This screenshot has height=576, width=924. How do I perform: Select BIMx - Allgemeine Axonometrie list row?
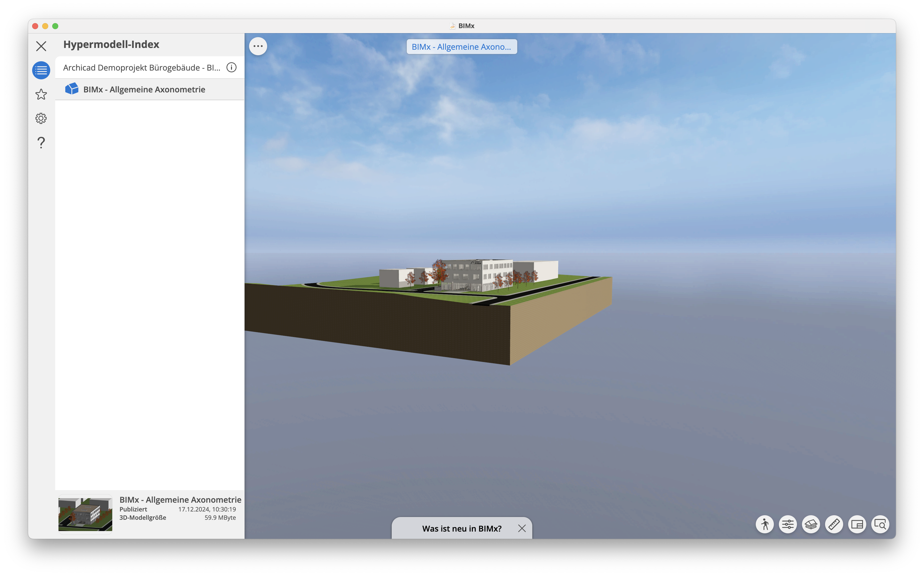pyautogui.click(x=150, y=89)
